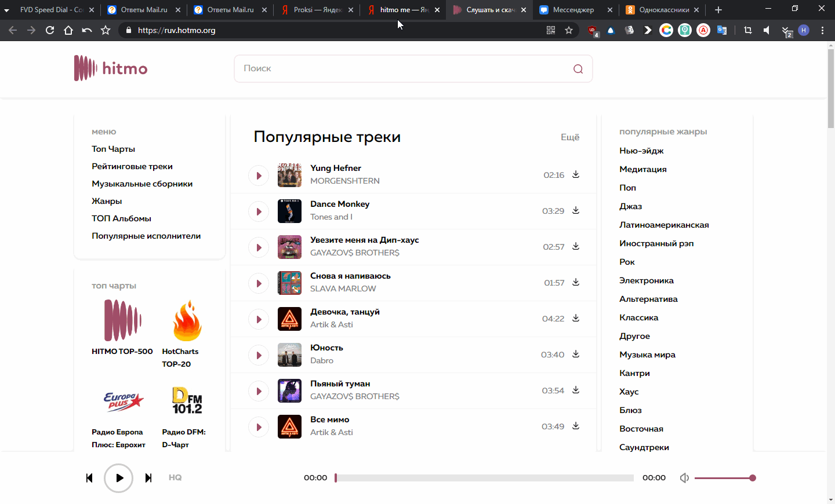Viewport: 835px width, 504px height.
Task: Open Рейтинговые треки menu item
Action: [x=132, y=166]
